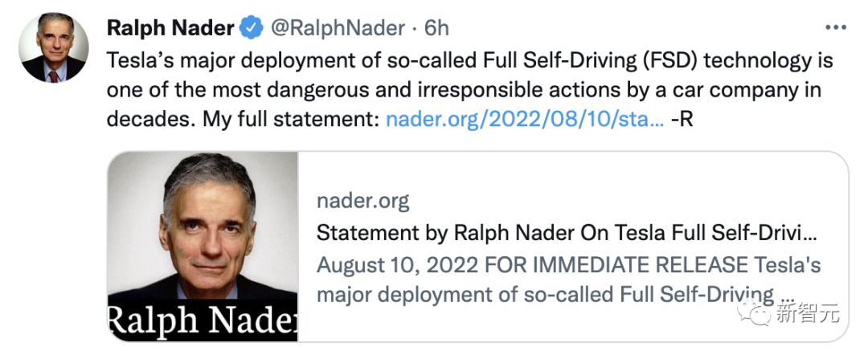Click the "-R" signature ending the tweet
The height and width of the screenshot is (351, 868).
(x=682, y=120)
